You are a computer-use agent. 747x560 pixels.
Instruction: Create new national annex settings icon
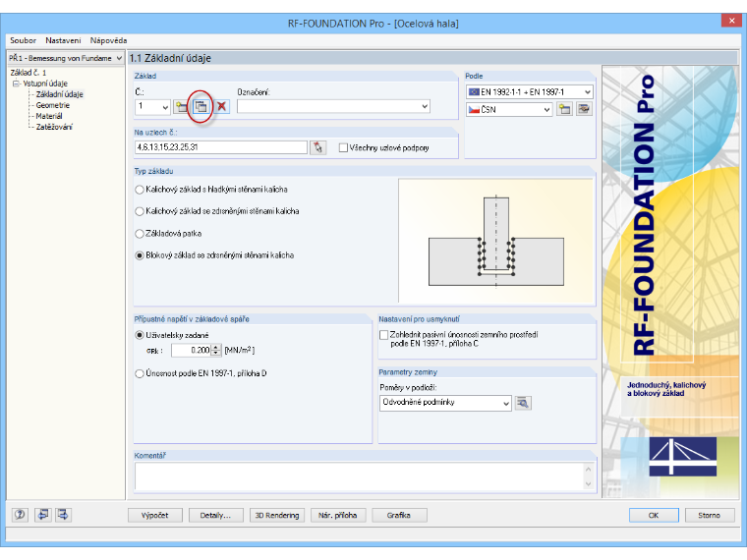(564, 109)
